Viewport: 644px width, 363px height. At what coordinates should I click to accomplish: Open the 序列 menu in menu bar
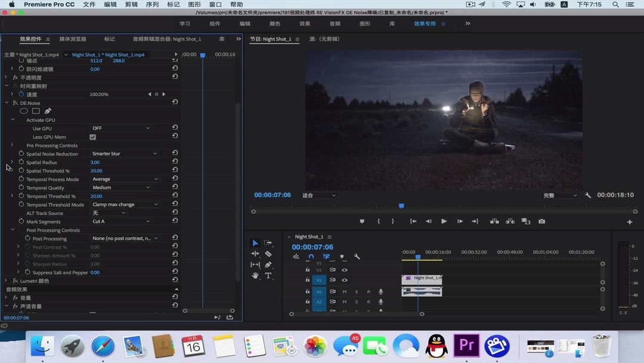[x=152, y=4]
